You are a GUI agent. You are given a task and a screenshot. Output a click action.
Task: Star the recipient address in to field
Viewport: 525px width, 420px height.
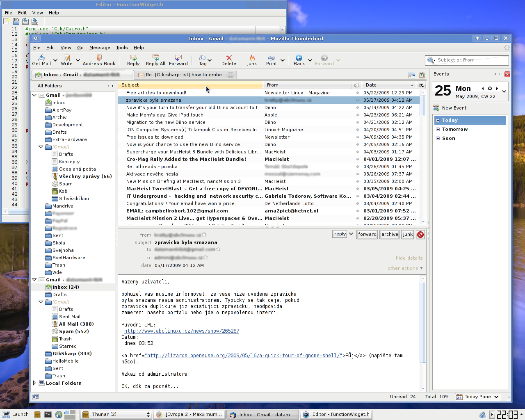point(218,249)
